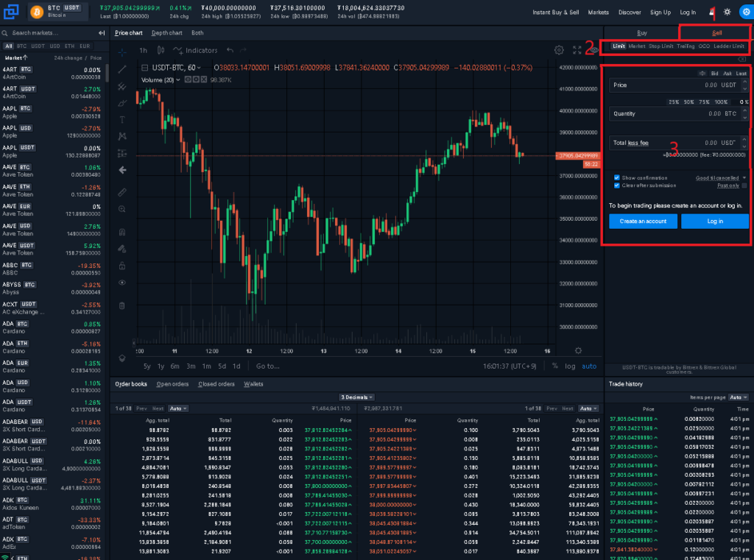Viewport: 754px width, 560px height.
Task: Open the left order book Auto dropdown
Action: [x=178, y=408]
